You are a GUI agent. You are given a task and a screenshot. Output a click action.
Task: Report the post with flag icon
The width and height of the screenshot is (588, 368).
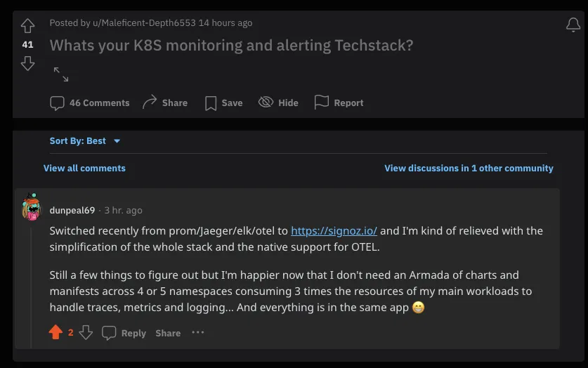tap(339, 103)
